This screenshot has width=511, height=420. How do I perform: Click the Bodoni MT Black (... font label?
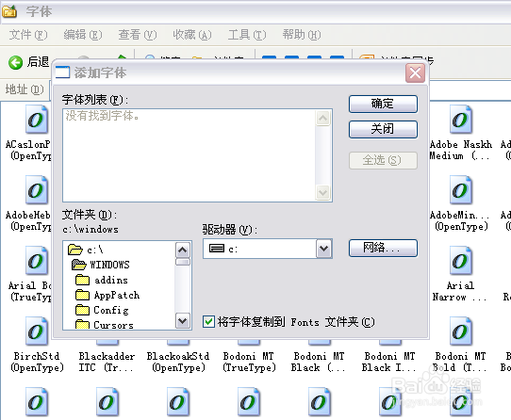coord(319,362)
